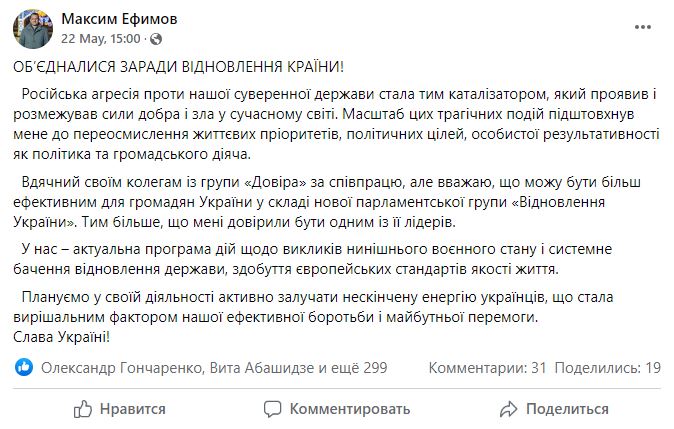The image size is (674, 429).
Task: Click the Поделиться button
Action: click(554, 409)
